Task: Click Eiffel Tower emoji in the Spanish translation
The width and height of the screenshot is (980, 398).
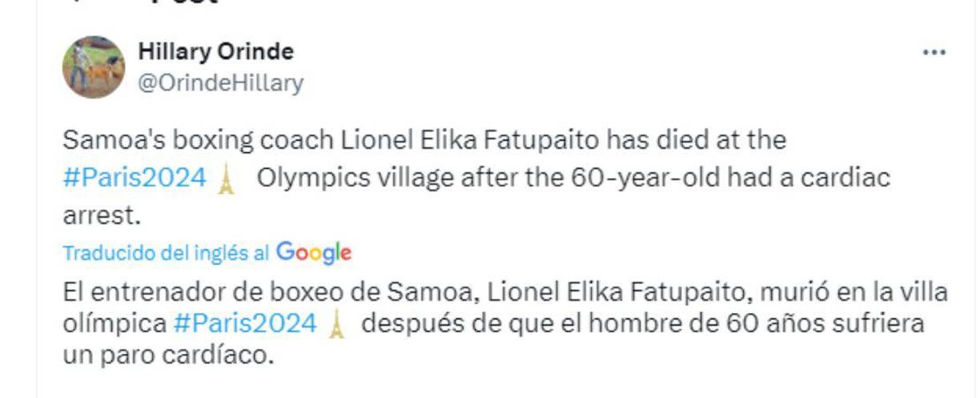Action: click(337, 325)
